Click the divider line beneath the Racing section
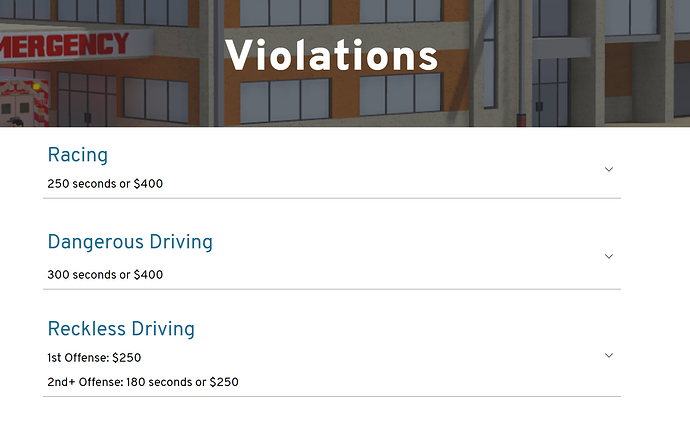Image resolution: width=690 pixels, height=441 pixels. 332,198
